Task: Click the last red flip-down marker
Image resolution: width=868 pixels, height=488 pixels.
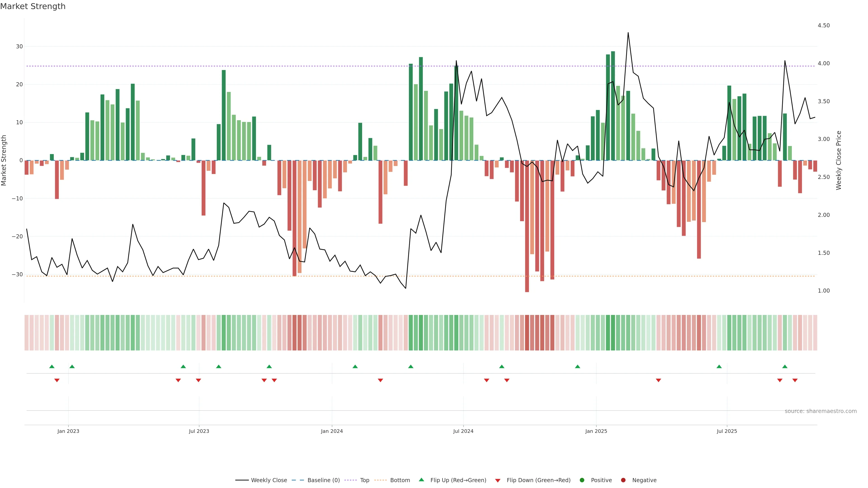Action: click(x=795, y=380)
